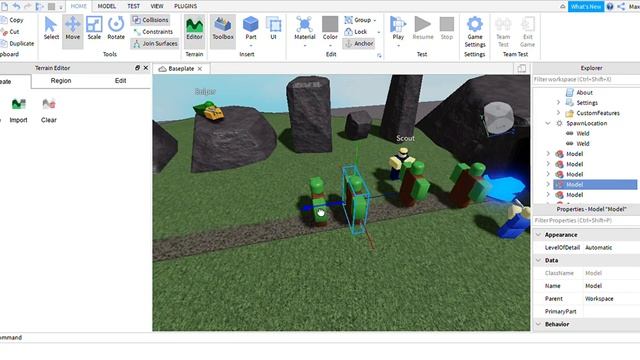Click Copy in clipboard group
The width and height of the screenshot is (640, 360).
point(12,20)
